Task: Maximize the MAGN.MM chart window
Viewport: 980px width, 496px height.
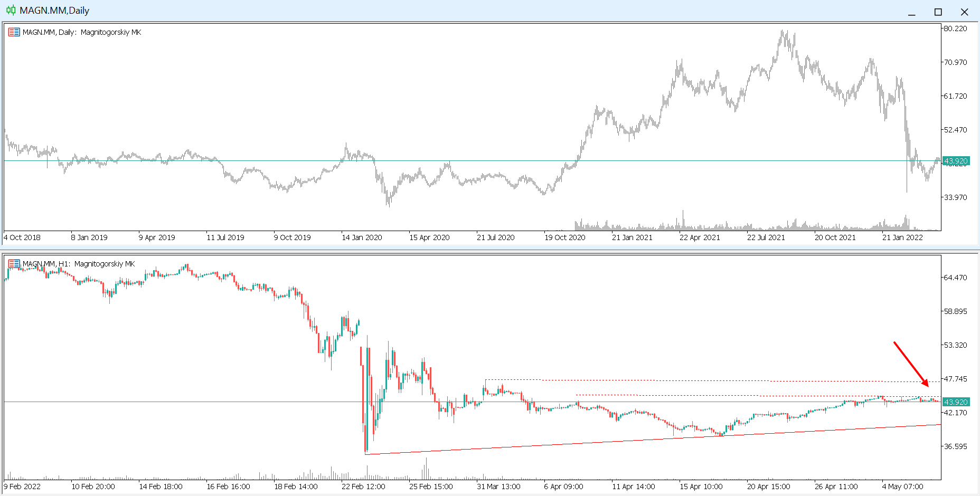Action: click(x=938, y=12)
